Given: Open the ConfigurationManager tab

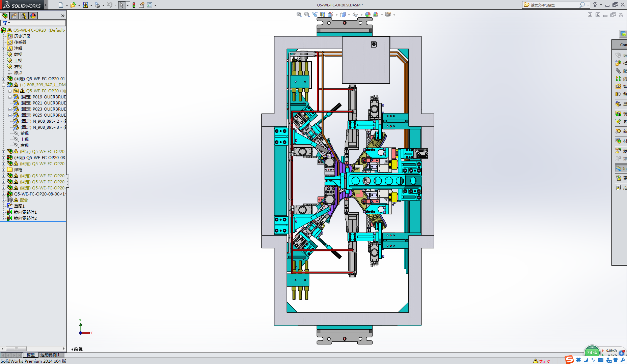Looking at the screenshot, I should tap(24, 16).
